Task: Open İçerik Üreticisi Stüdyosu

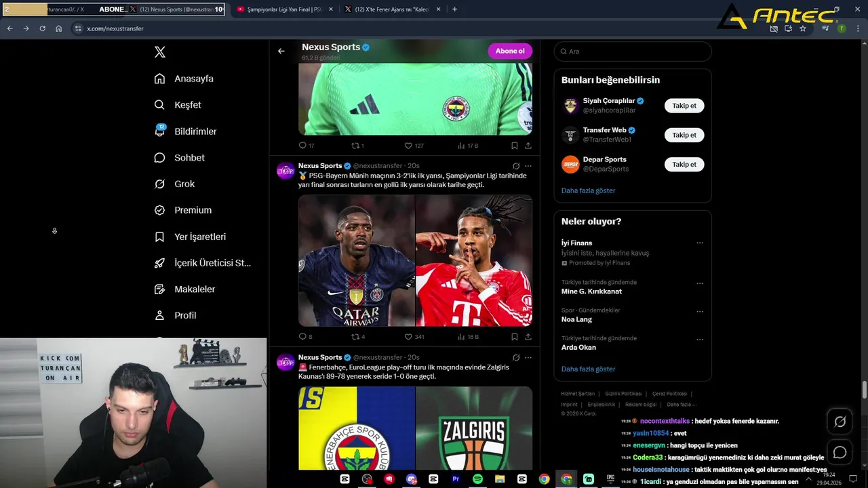Action: click(203, 263)
